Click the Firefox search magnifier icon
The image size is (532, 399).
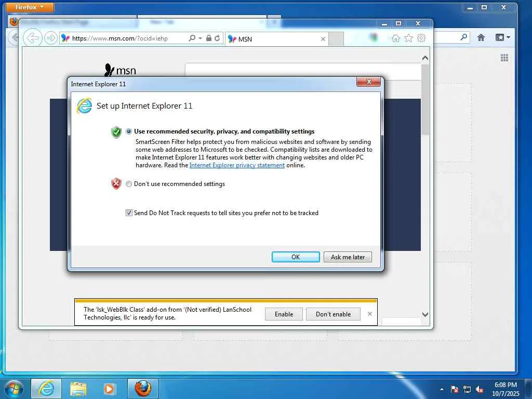pos(463,37)
